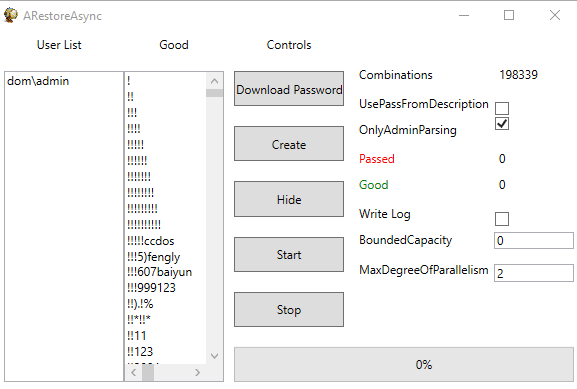Uncheck the OnlyAdminParsing checkbox
The width and height of the screenshot is (577, 389).
(x=502, y=124)
